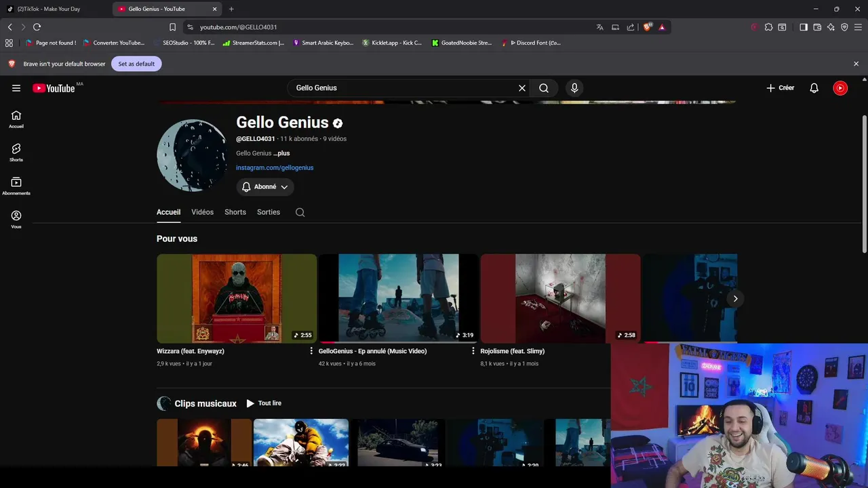Open the Brave VPN shield icon
Viewport: 868px width, 488px height.
(x=844, y=27)
